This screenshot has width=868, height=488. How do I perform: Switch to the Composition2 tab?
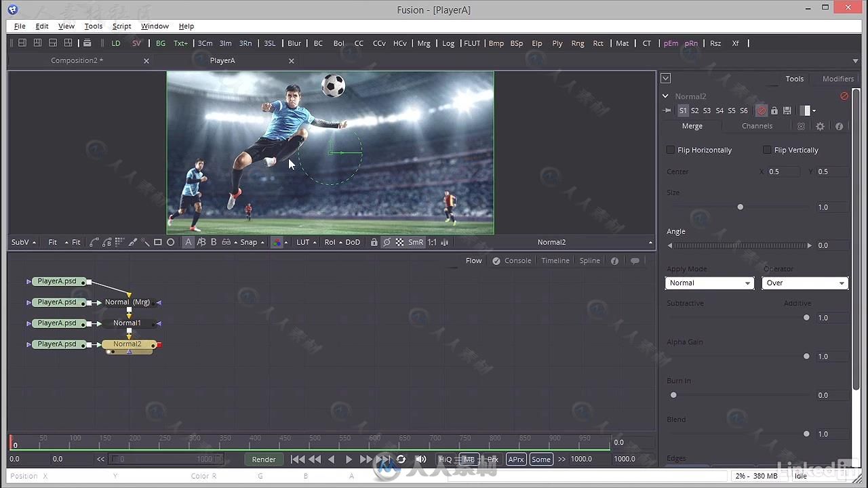[77, 60]
